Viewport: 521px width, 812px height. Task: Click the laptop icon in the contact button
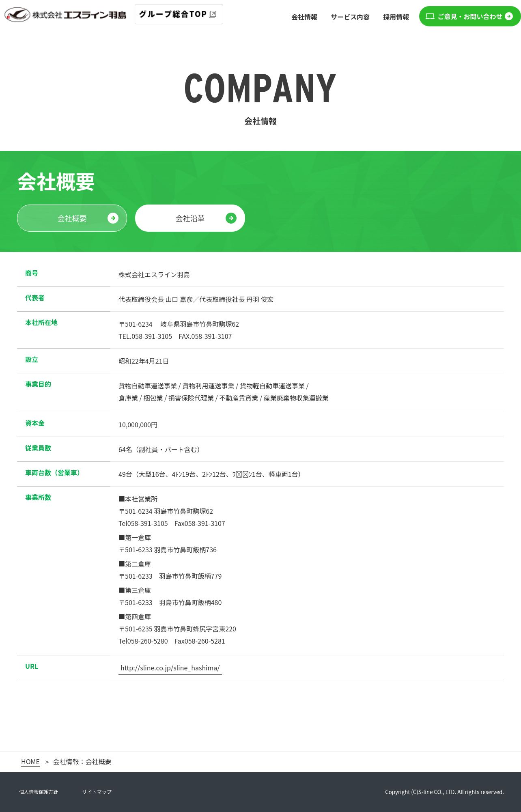tap(430, 16)
